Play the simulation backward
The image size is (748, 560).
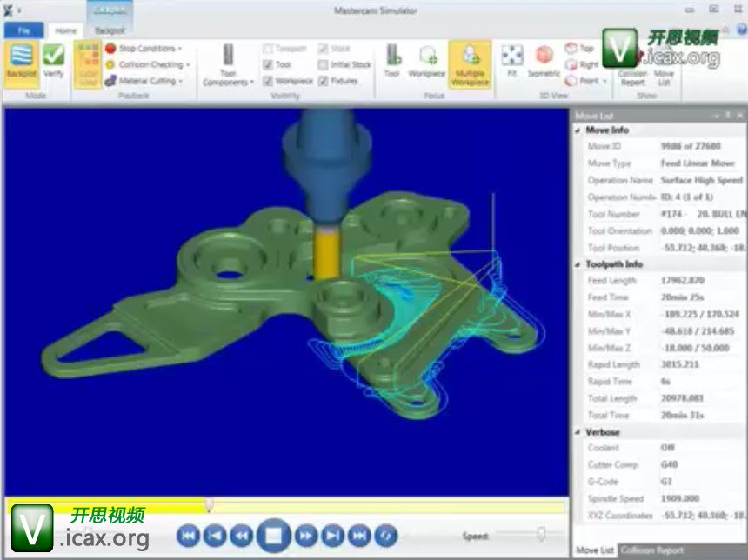(242, 536)
